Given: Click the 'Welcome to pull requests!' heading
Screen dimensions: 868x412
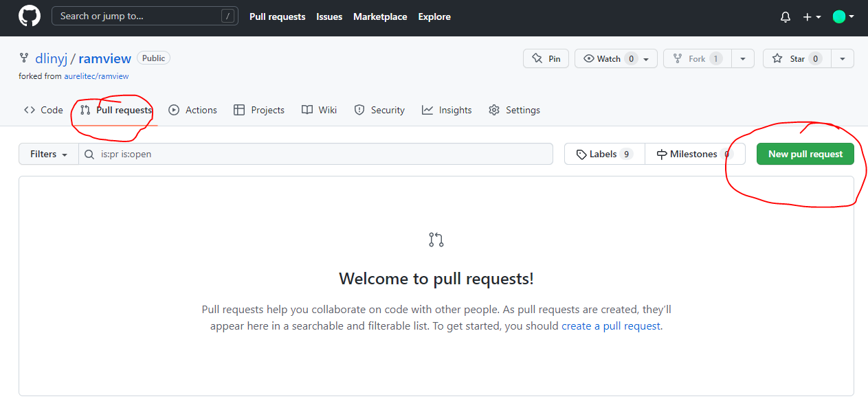Looking at the screenshot, I should [436, 279].
